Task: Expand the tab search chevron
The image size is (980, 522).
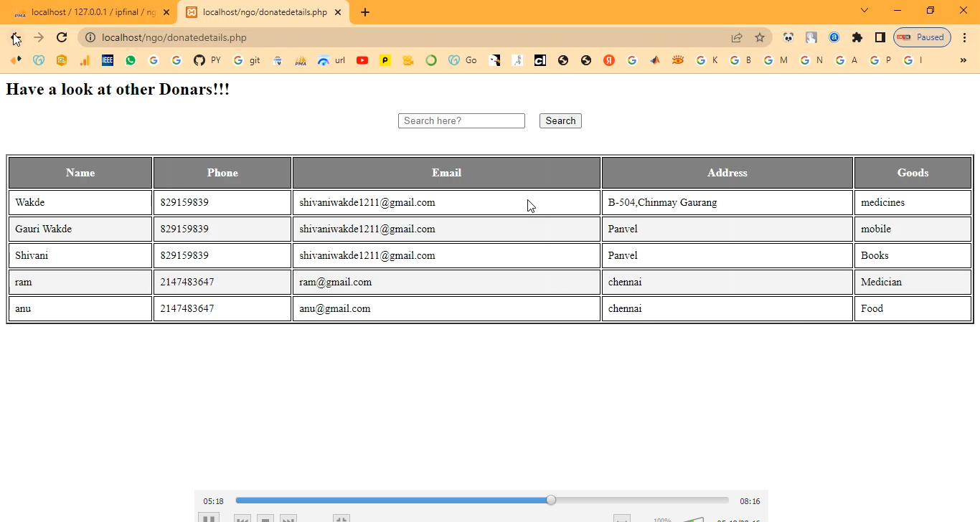Action: [864, 11]
